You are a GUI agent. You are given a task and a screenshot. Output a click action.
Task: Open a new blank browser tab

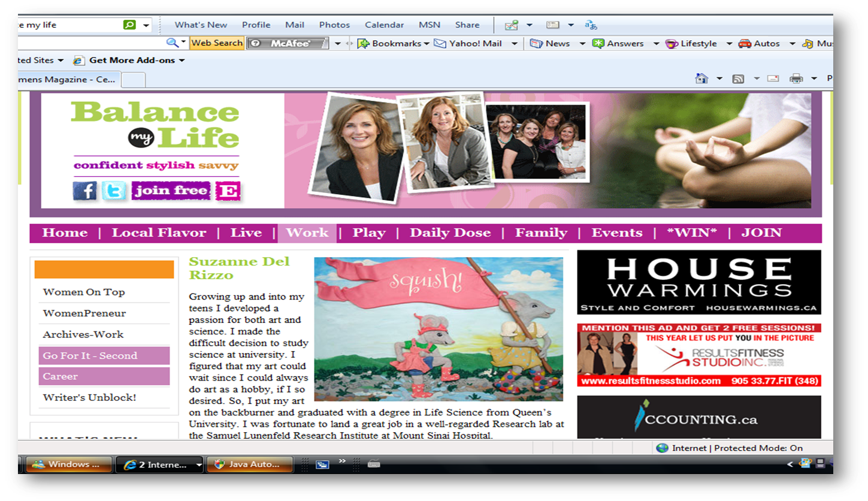(x=134, y=80)
